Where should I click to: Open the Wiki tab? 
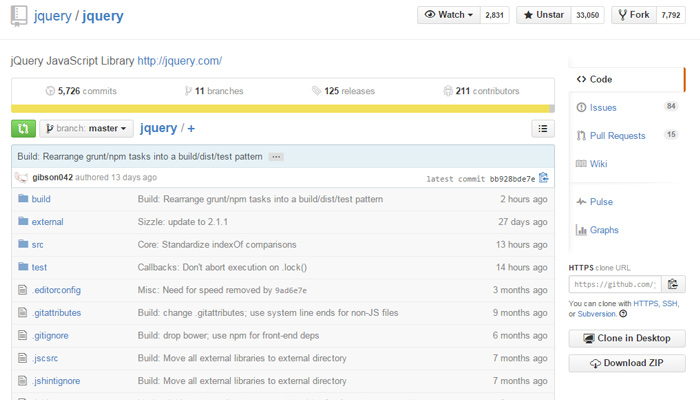coord(598,164)
